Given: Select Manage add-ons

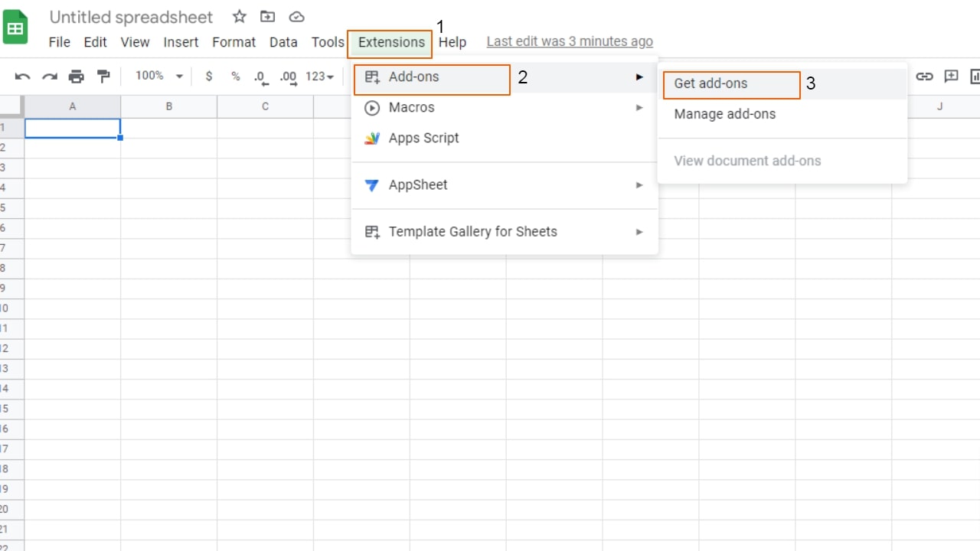Looking at the screenshot, I should (782, 115).
